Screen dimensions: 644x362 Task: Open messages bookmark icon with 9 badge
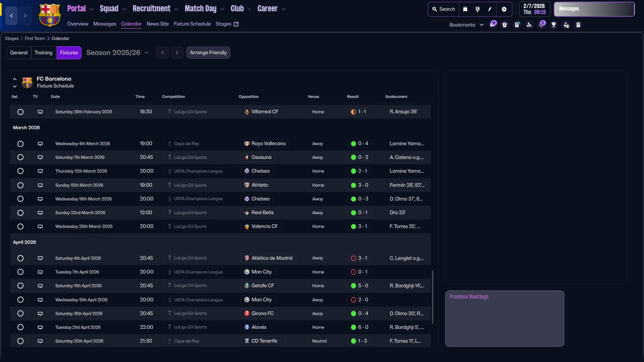coord(493,25)
